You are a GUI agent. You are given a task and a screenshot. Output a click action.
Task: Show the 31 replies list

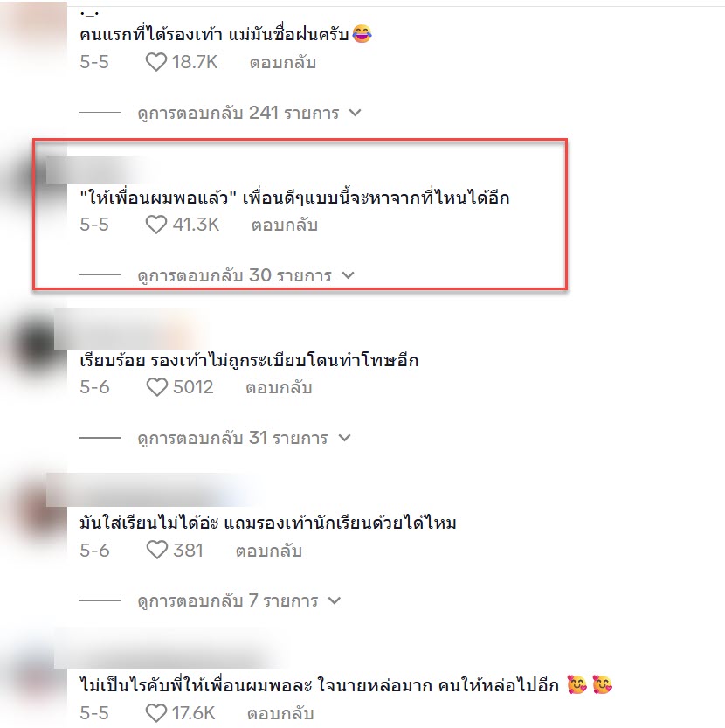coord(245,438)
